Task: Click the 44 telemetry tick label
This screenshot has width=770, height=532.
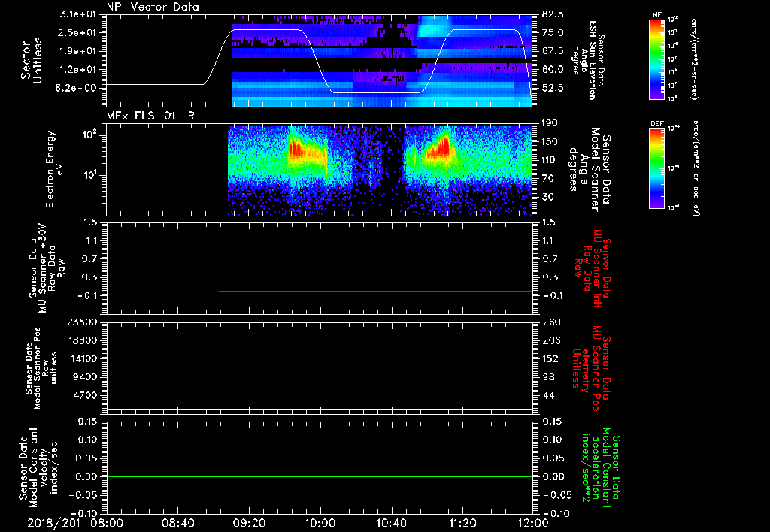Action: coord(548,395)
